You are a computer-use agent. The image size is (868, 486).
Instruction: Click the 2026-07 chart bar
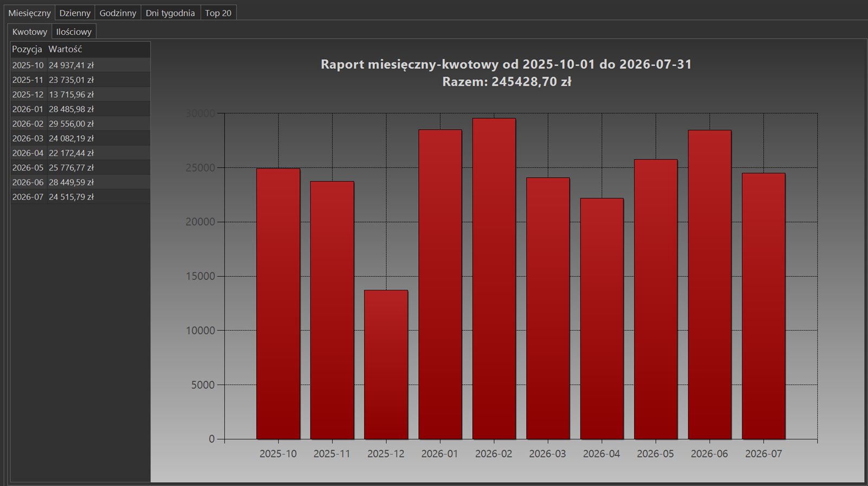click(x=764, y=306)
